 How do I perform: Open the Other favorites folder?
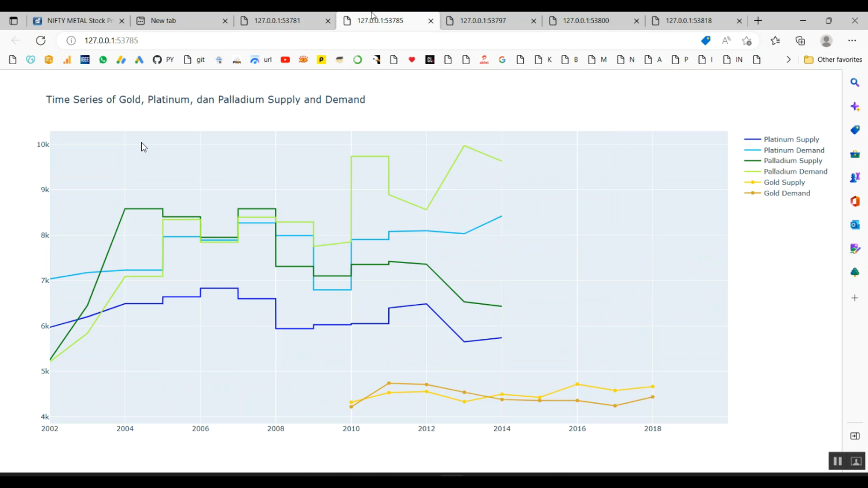(x=833, y=60)
